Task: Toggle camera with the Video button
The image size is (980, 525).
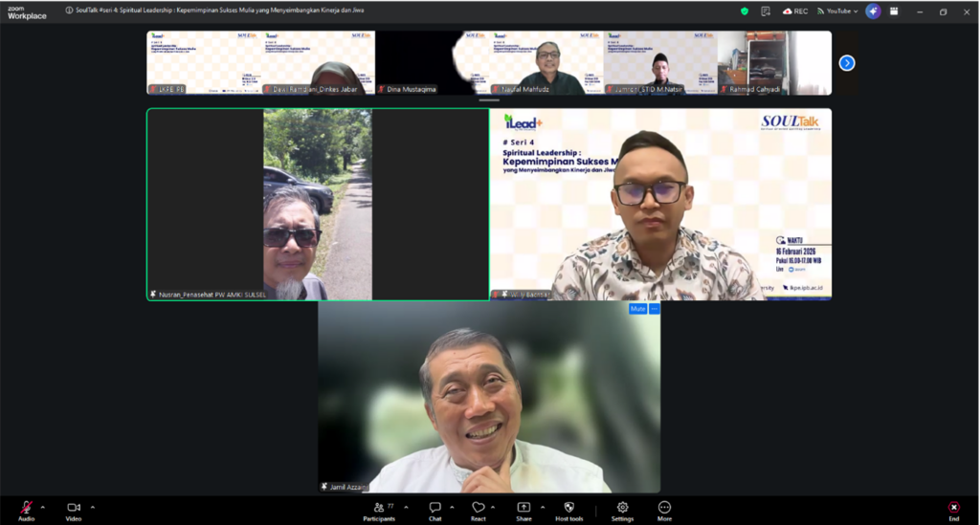Action: (74, 511)
